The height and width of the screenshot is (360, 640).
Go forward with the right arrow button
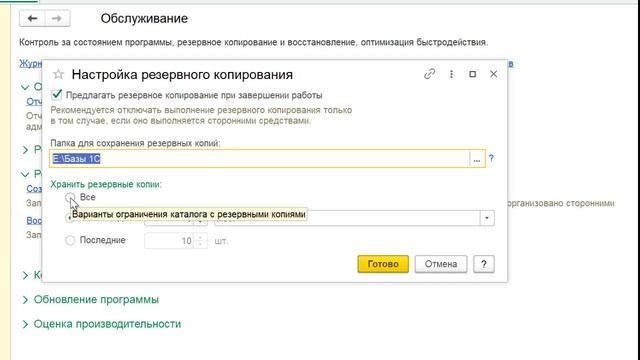(x=57, y=18)
